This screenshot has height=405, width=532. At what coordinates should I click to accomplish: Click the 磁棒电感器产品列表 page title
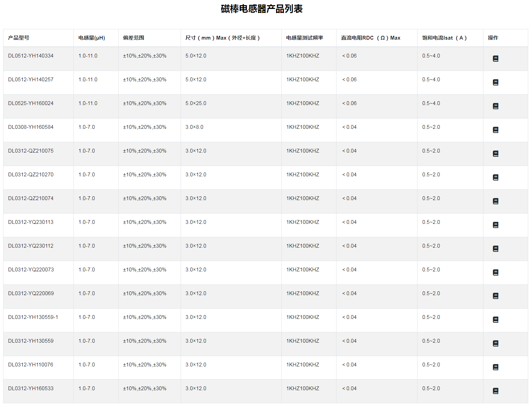261,9
